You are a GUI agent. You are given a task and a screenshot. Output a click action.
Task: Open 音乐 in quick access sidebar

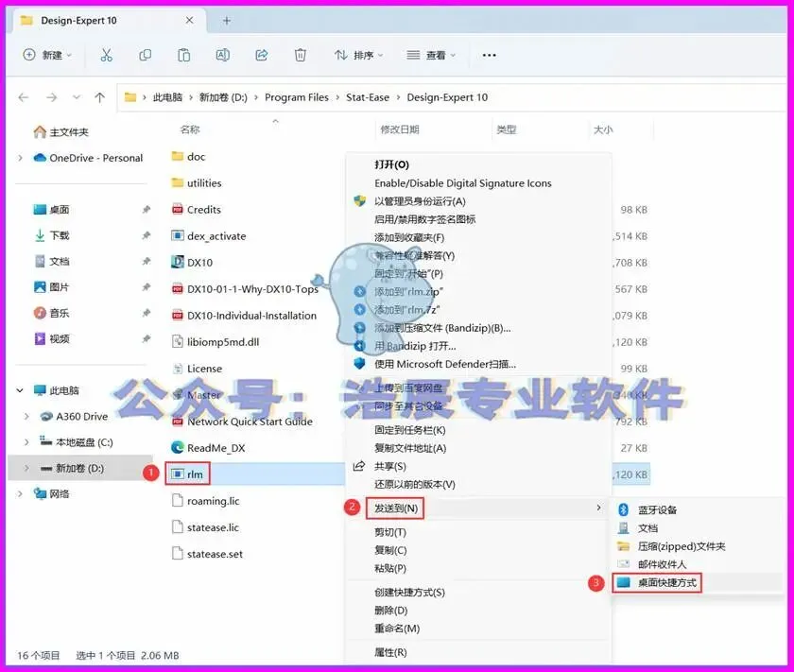60,313
